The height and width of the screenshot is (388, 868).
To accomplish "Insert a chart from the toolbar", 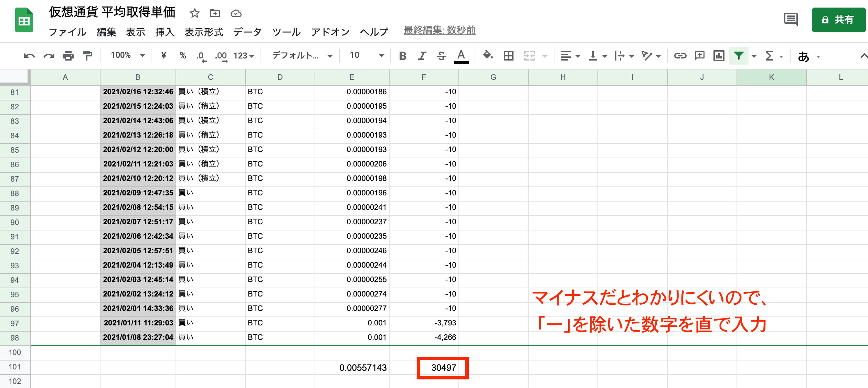I will tap(718, 55).
